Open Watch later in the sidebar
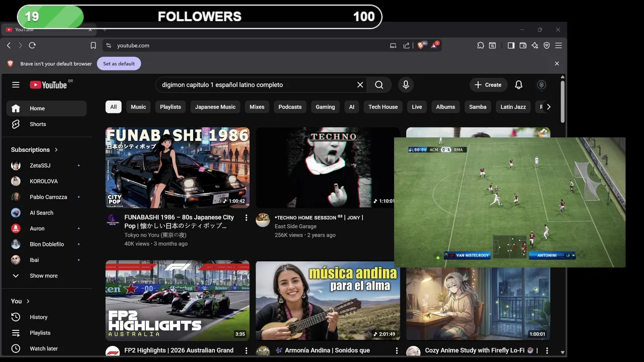Viewport: 644px width, 362px height. pos(46,348)
